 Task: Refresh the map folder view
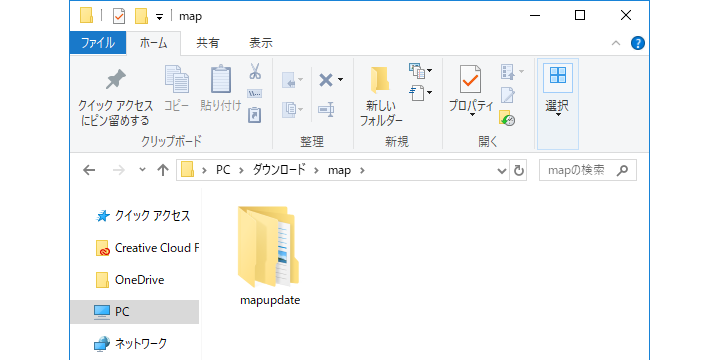click(x=518, y=171)
